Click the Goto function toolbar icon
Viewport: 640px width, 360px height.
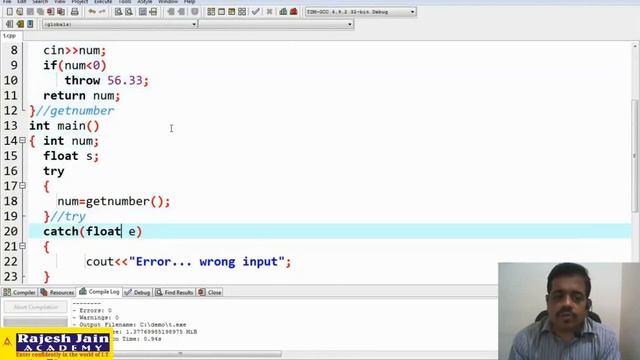pos(142,12)
